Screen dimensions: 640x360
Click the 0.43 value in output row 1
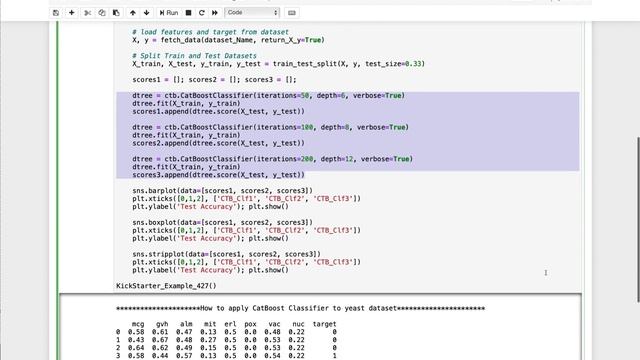point(136,340)
